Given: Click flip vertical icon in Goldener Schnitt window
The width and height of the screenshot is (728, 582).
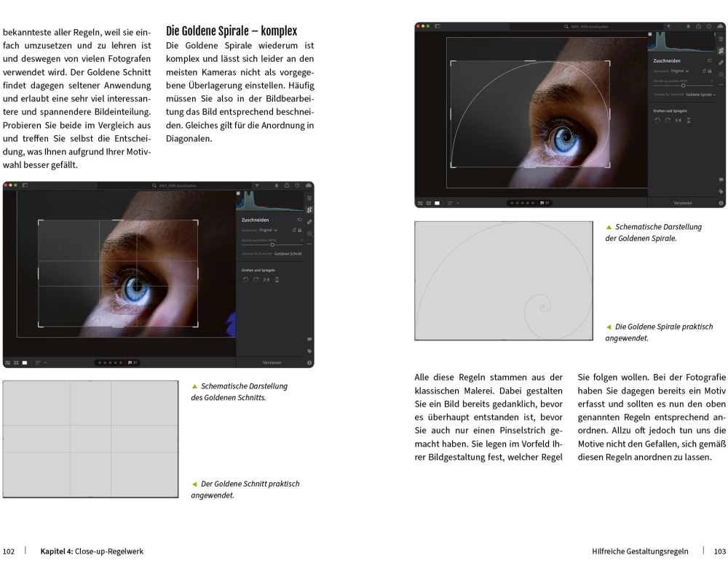Looking at the screenshot, I should 277,279.
